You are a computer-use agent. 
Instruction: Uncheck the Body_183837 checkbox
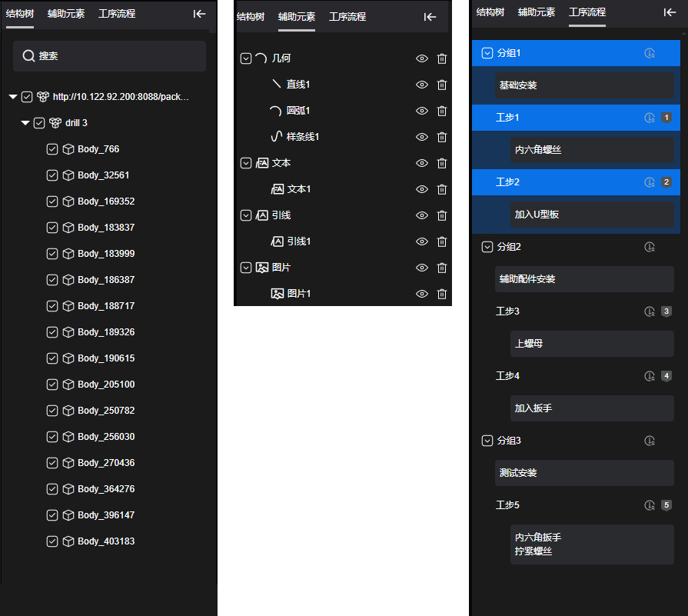[52, 228]
